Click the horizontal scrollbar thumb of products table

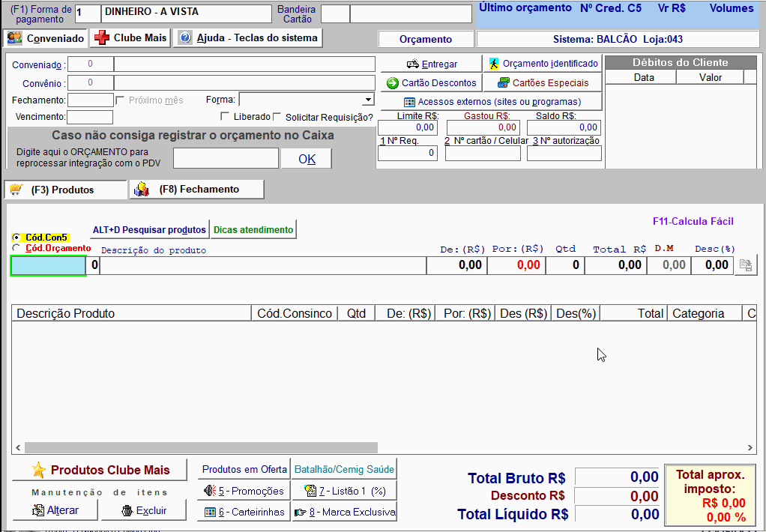pyautogui.click(x=201, y=447)
